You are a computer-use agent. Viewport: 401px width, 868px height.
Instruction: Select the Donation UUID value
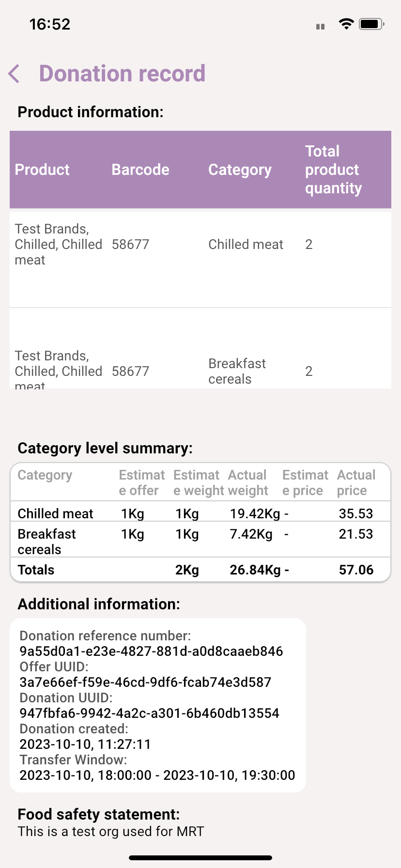point(149,713)
